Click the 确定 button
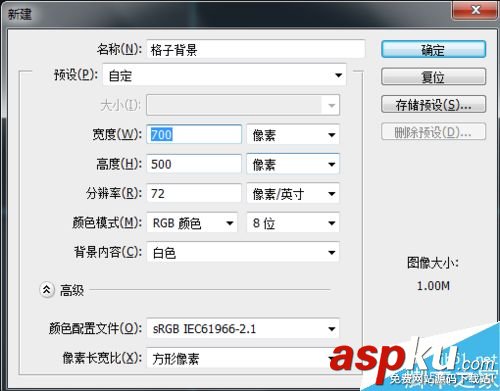 (433, 50)
